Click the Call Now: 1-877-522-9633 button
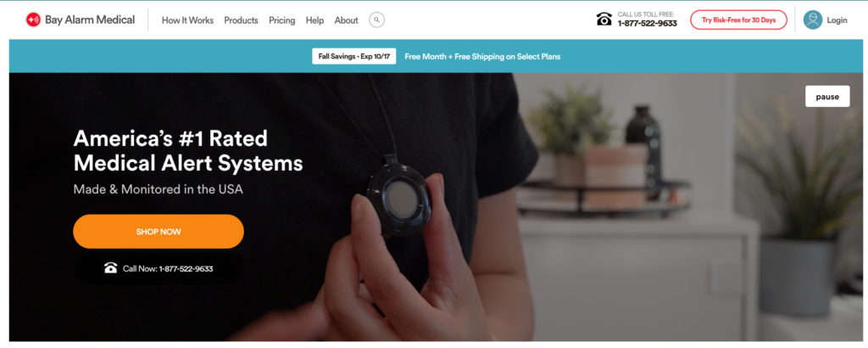The width and height of the screenshot is (868, 348). 159,269
